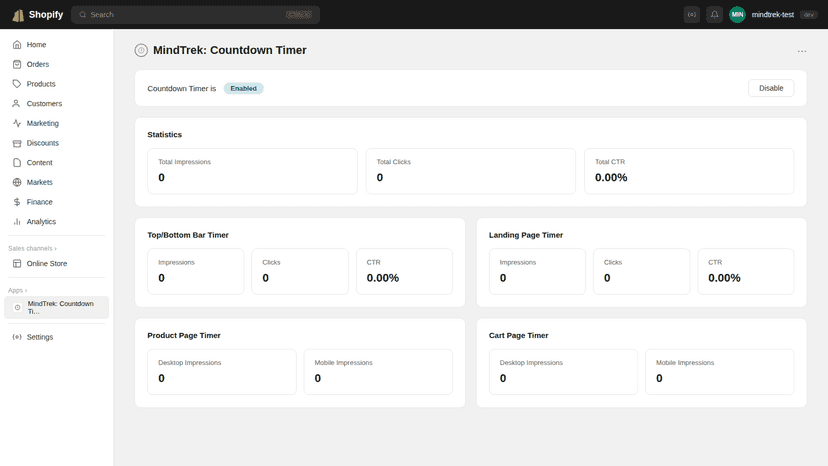The height and width of the screenshot is (466, 828).
Task: Click Landing Page Timer Clicks card
Action: pyautogui.click(x=642, y=272)
